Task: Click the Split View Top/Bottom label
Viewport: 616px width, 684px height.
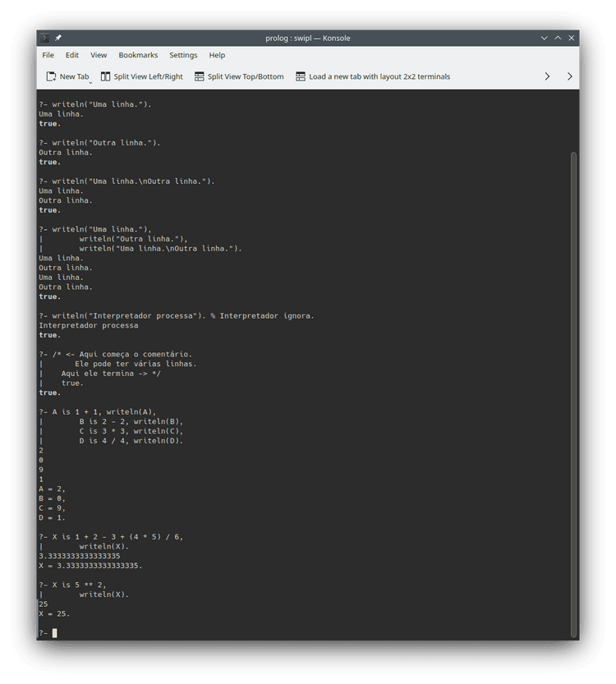Action: tap(246, 76)
